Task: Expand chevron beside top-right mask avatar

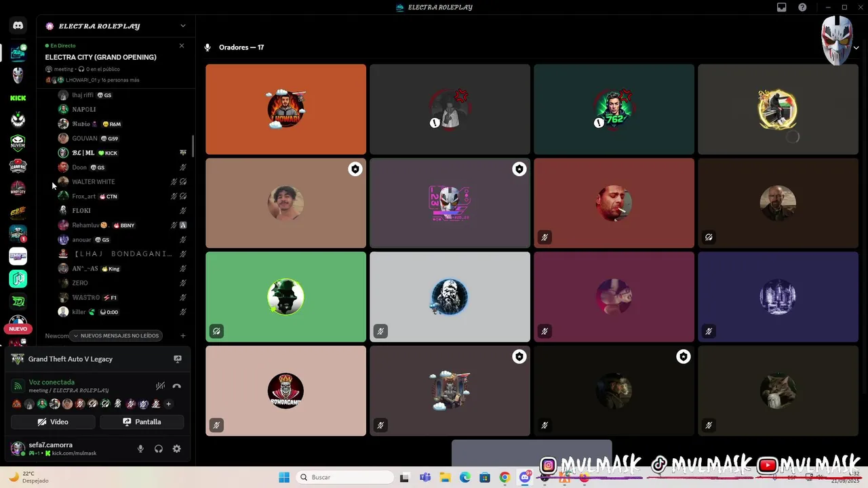Action: [x=856, y=47]
